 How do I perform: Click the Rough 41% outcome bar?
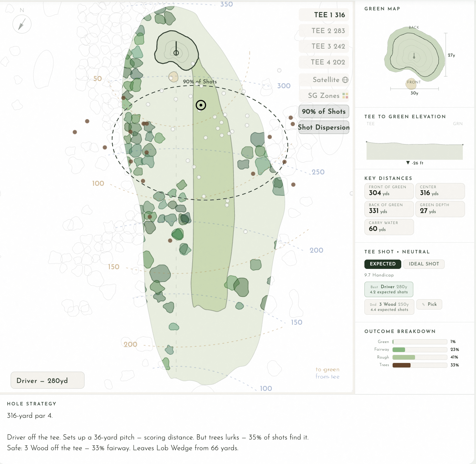point(420,357)
